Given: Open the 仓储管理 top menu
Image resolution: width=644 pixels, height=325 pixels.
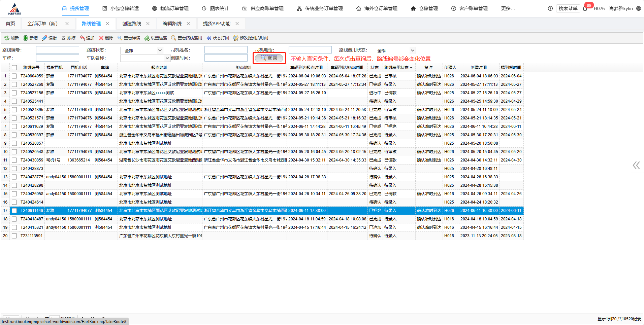Looking at the screenshot, I should pyautogui.click(x=424, y=8).
